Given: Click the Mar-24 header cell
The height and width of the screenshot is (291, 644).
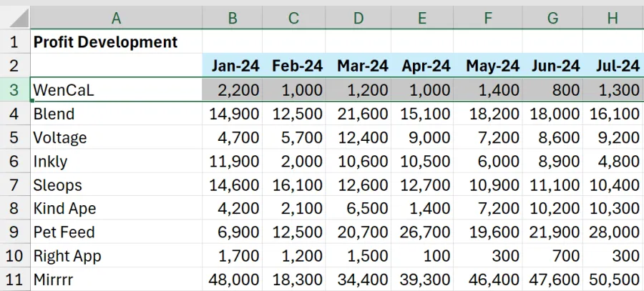Looking at the screenshot, I should click(x=358, y=65).
